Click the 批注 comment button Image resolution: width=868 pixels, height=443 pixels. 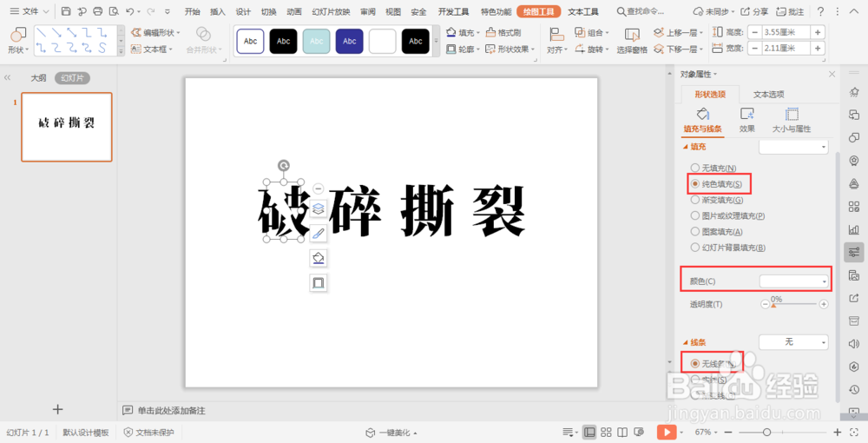point(790,11)
